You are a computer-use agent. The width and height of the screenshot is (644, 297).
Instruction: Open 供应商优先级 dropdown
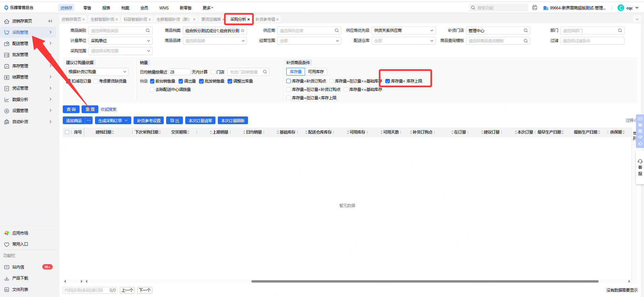pyautogui.click(x=404, y=31)
